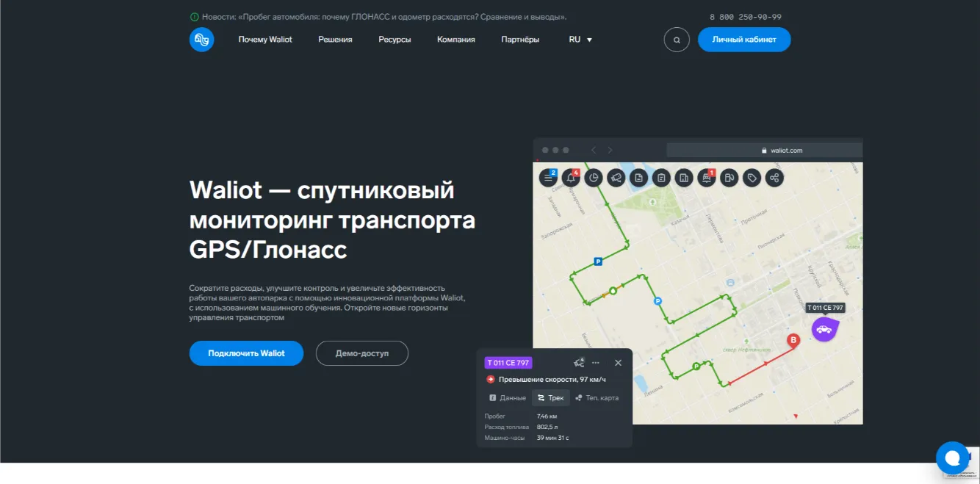Switch to the Трек tab

pos(551,398)
